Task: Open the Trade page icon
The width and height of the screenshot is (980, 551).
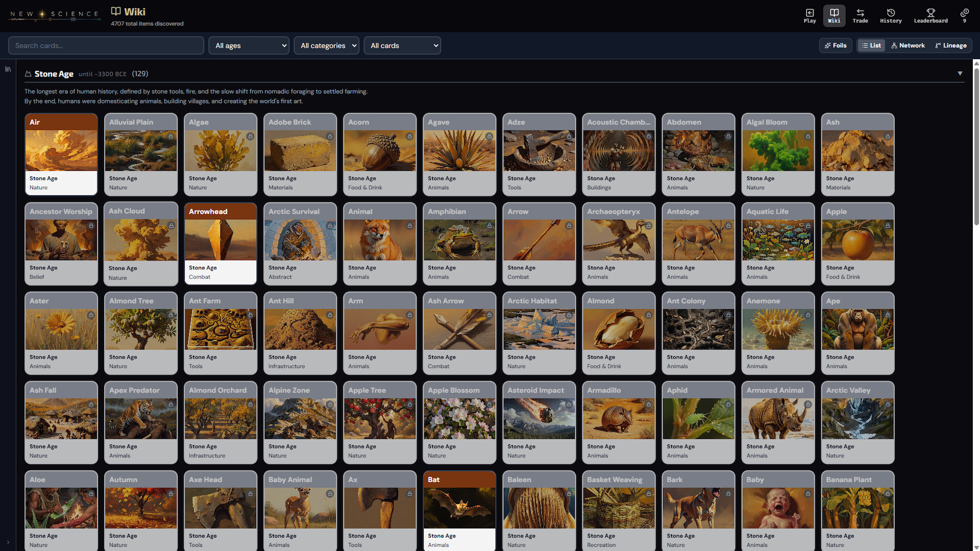Action: pos(860,16)
